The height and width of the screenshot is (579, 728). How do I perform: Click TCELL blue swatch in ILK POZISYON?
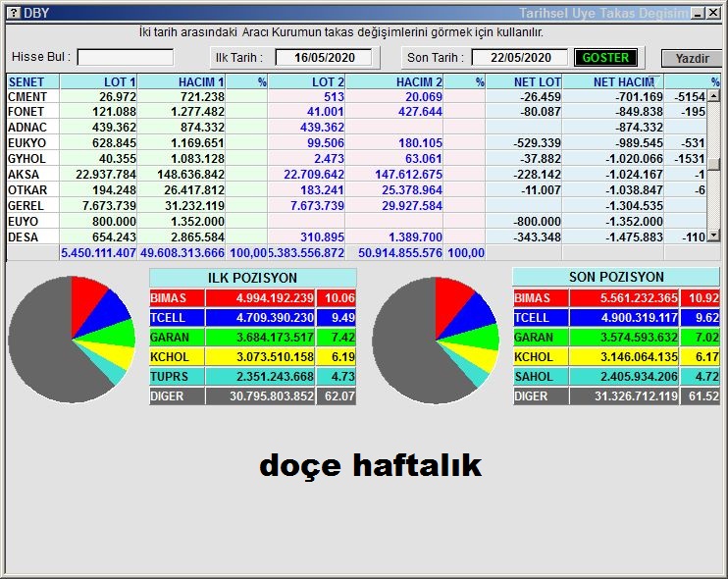[177, 318]
